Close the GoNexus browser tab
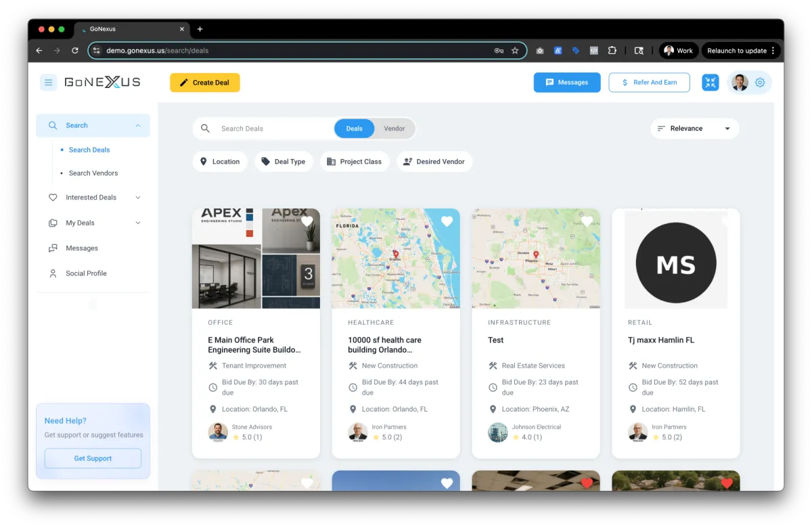 pyautogui.click(x=182, y=29)
